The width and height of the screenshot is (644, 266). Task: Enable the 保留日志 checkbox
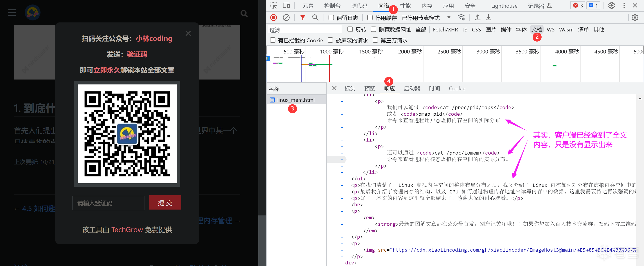(x=331, y=18)
